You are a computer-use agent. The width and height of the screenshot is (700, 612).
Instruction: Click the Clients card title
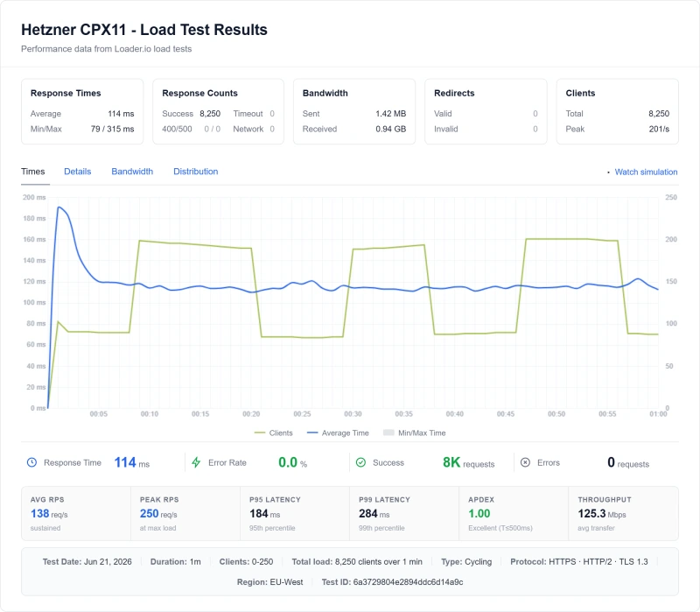(x=580, y=93)
